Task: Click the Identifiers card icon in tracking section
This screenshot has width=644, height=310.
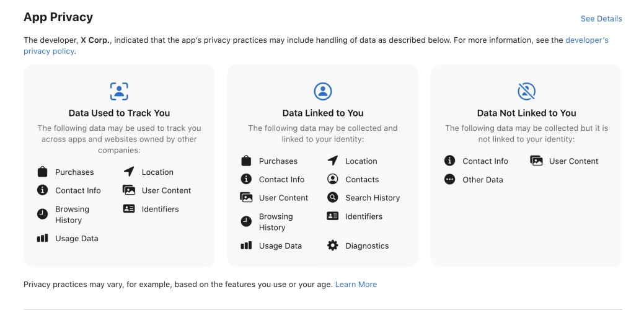Action: [x=129, y=209]
